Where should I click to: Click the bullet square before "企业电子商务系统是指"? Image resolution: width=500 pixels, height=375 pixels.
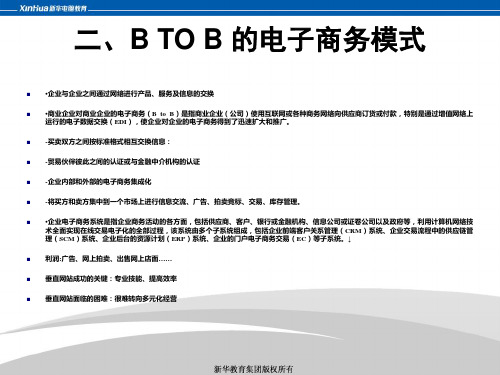[x=29, y=222]
